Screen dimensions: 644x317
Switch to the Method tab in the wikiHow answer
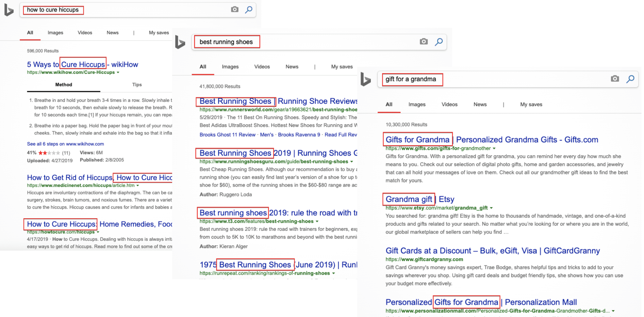point(64,85)
